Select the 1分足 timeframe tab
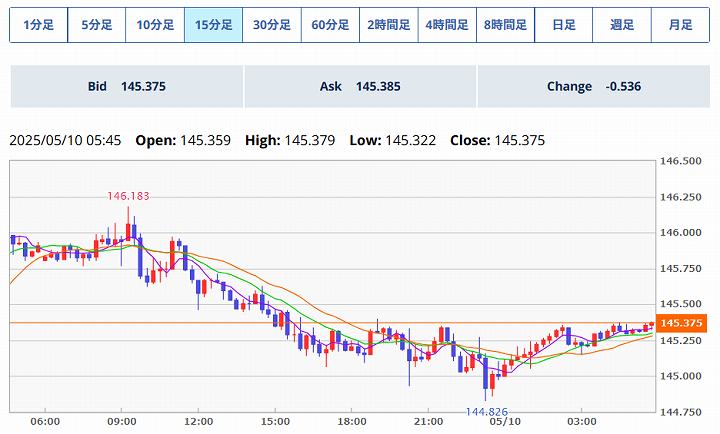The height and width of the screenshot is (434, 720). [38, 25]
